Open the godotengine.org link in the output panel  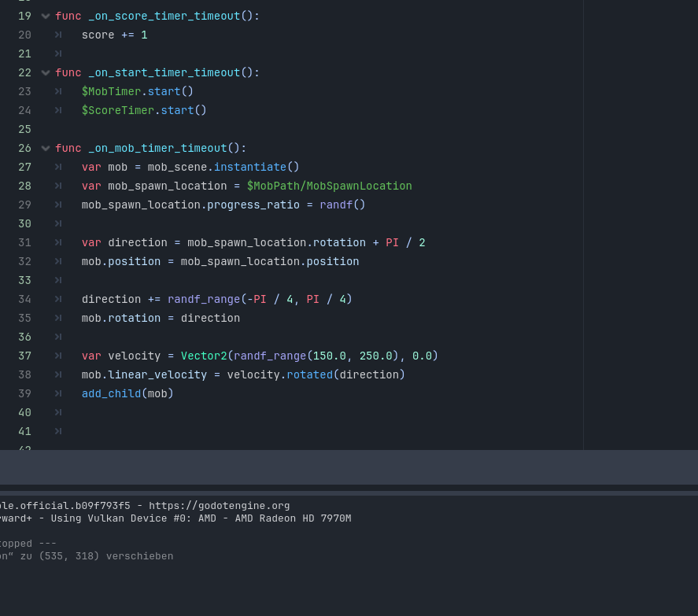tap(220, 505)
